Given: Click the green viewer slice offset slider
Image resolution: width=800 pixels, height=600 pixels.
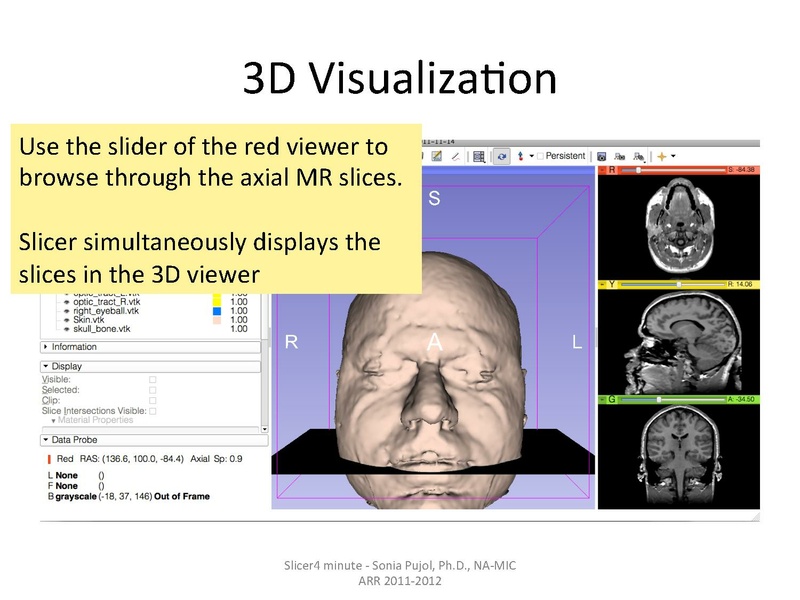Looking at the screenshot, I should point(673,399).
